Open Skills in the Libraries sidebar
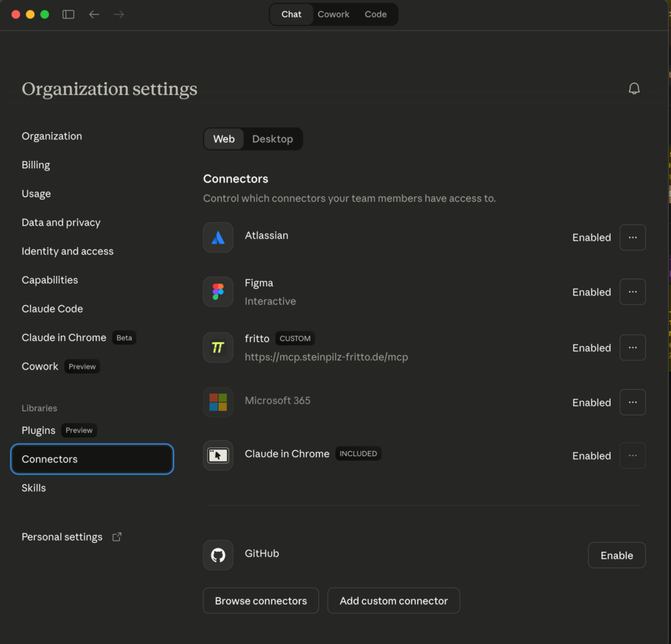Image resolution: width=671 pixels, height=644 pixels. click(x=34, y=487)
